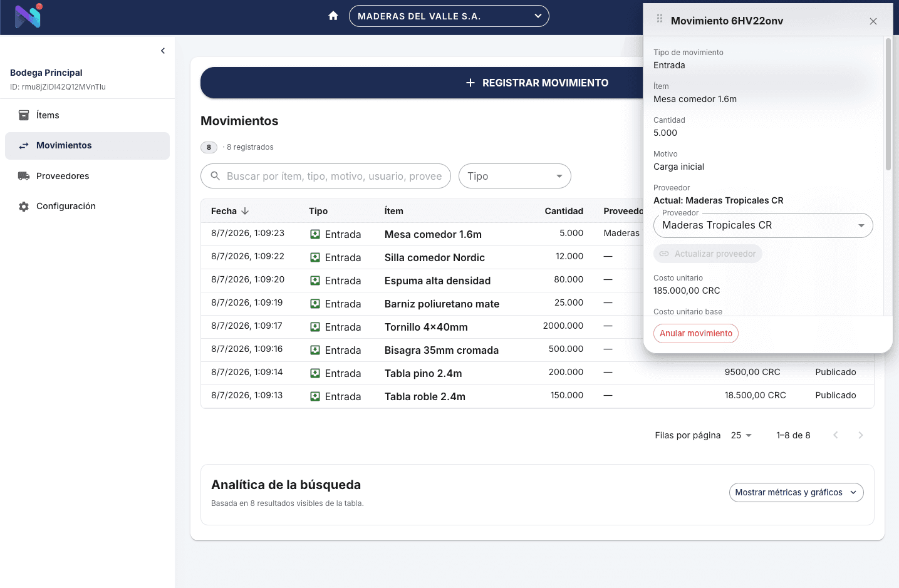Click the Fecha column header
Image resolution: width=899 pixels, height=588 pixels.
[224, 211]
